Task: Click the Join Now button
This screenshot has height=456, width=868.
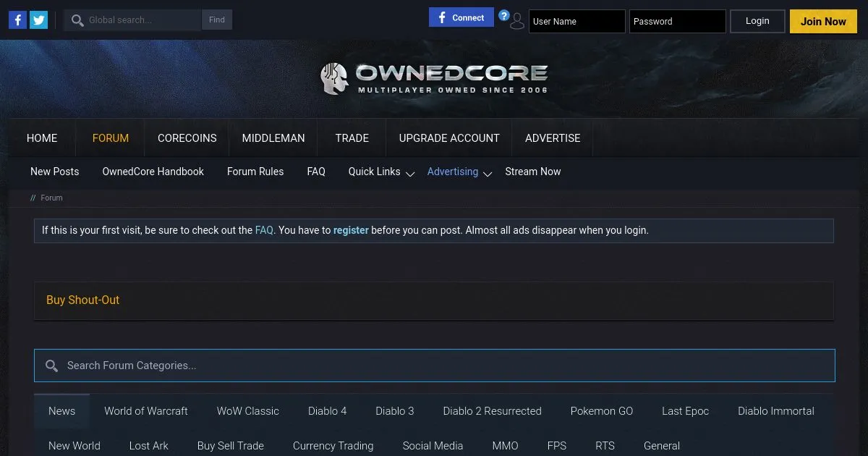Action: click(x=823, y=21)
